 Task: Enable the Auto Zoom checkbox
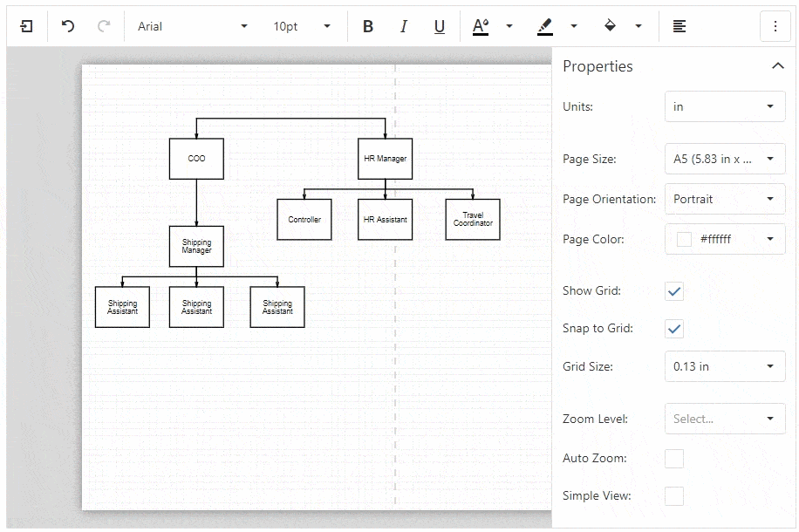click(674, 459)
